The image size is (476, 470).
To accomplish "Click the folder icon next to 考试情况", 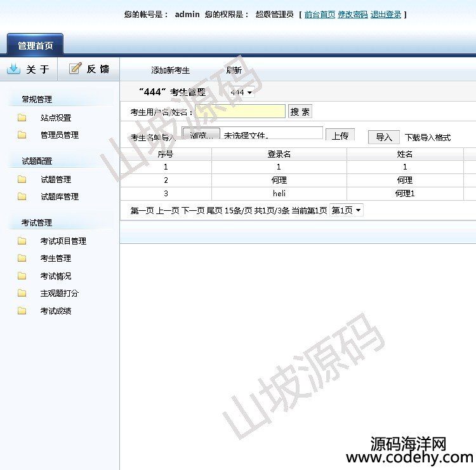I will (22, 276).
